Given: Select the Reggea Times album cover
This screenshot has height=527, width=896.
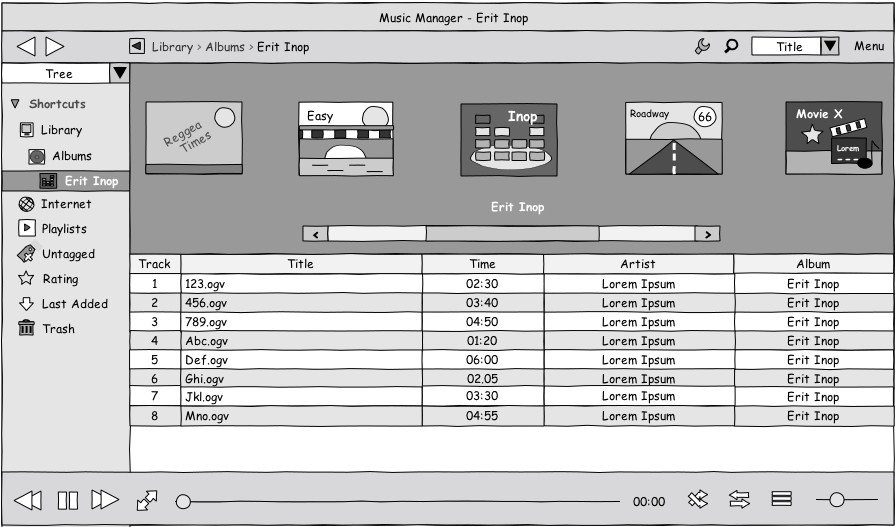Looking at the screenshot, I should click(x=194, y=138).
